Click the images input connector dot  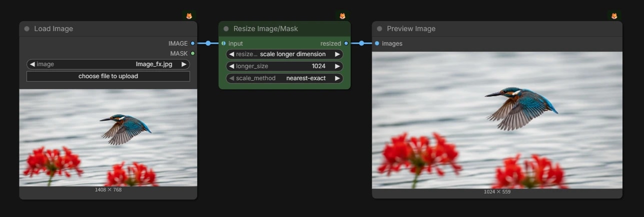point(377,44)
